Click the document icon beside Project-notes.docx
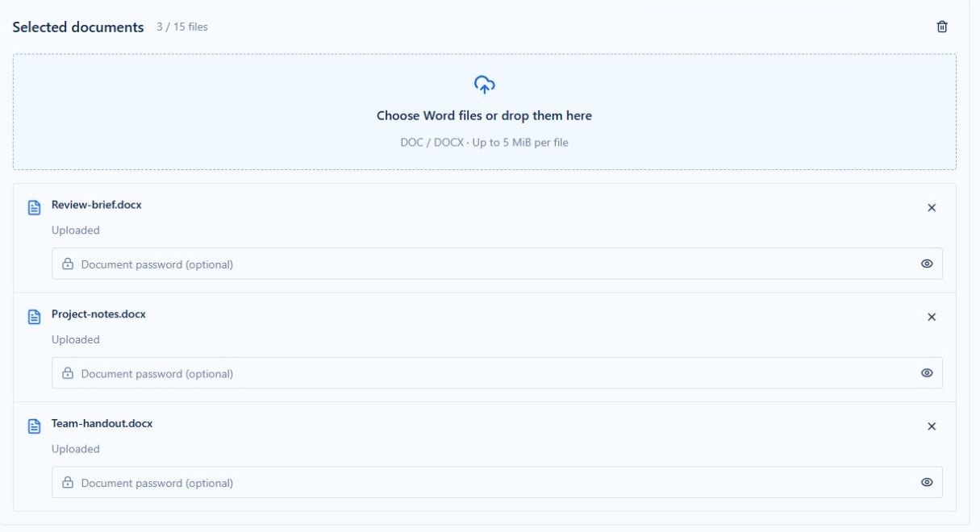The image size is (980, 532). pos(34,318)
